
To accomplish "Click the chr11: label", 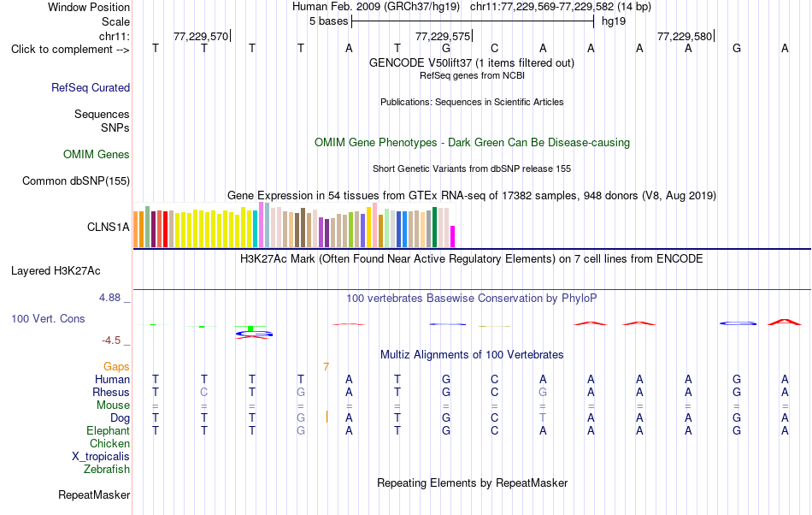I will point(115,36).
